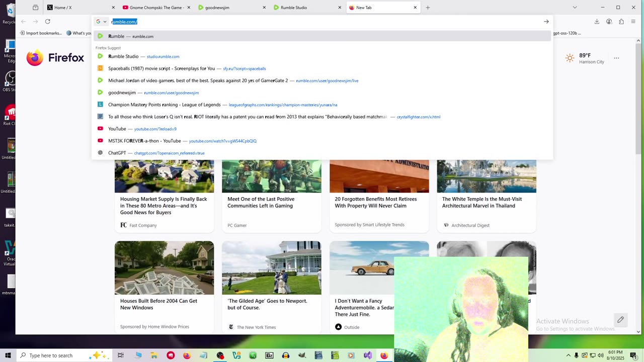Open the search engine selector dropdown
This screenshot has width=644, height=362.
[x=102, y=22]
